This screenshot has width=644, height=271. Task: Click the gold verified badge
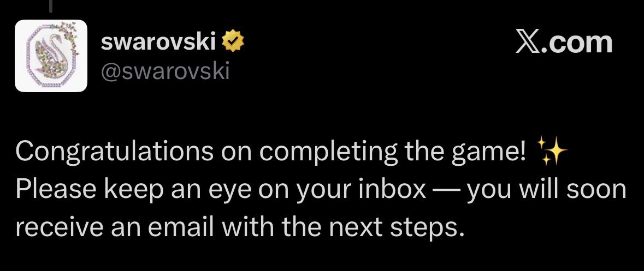(x=234, y=41)
